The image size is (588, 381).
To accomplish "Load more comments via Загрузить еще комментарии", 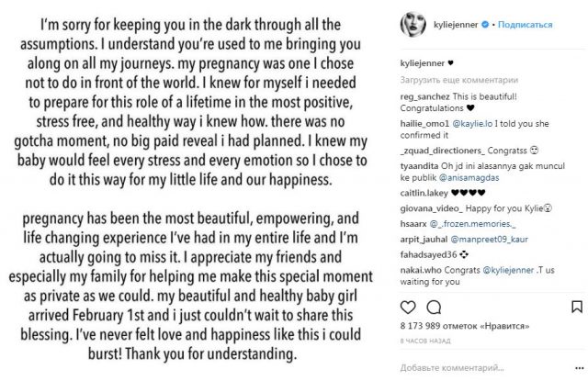I will (x=459, y=80).
